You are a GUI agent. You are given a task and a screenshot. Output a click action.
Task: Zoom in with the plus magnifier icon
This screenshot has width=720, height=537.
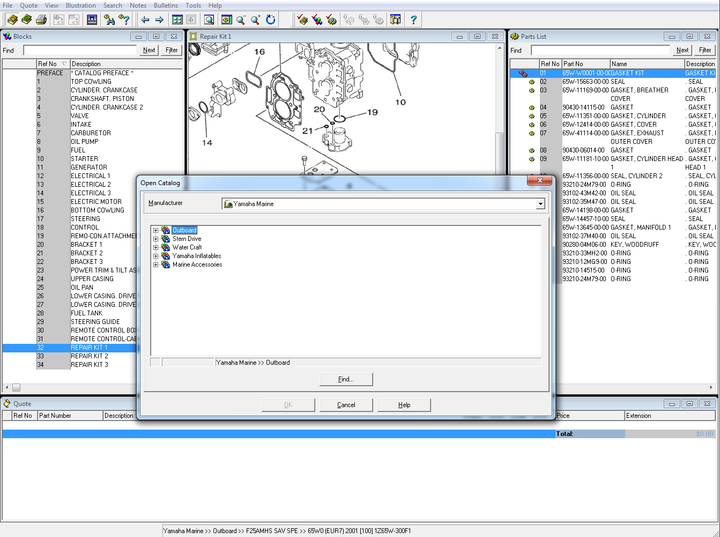click(256, 20)
